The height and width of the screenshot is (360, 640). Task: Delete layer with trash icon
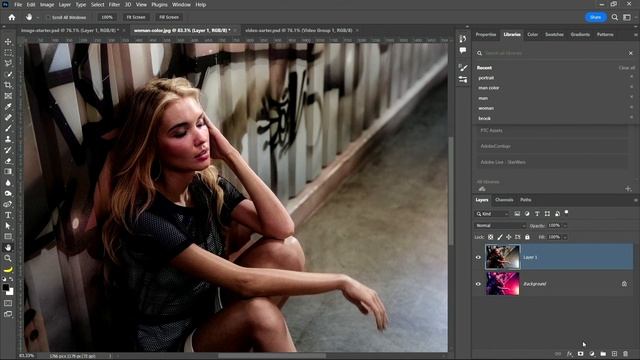click(625, 354)
